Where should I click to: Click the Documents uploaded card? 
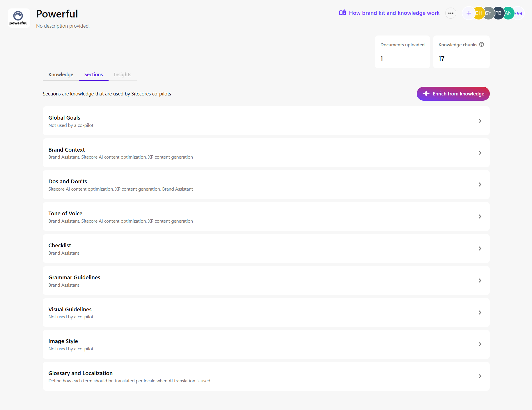tap(402, 52)
